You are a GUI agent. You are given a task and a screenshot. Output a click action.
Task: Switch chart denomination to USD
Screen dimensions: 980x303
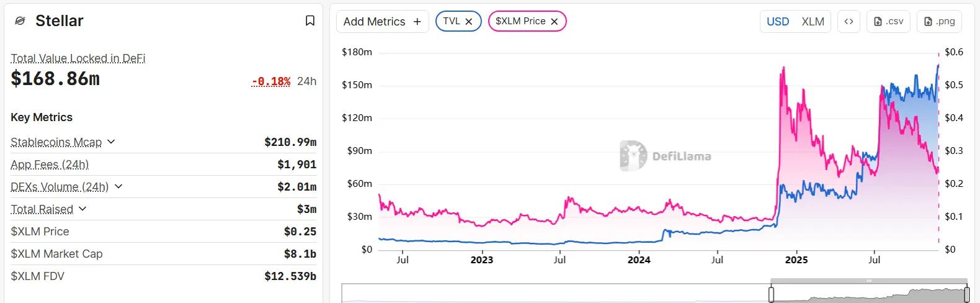(778, 22)
